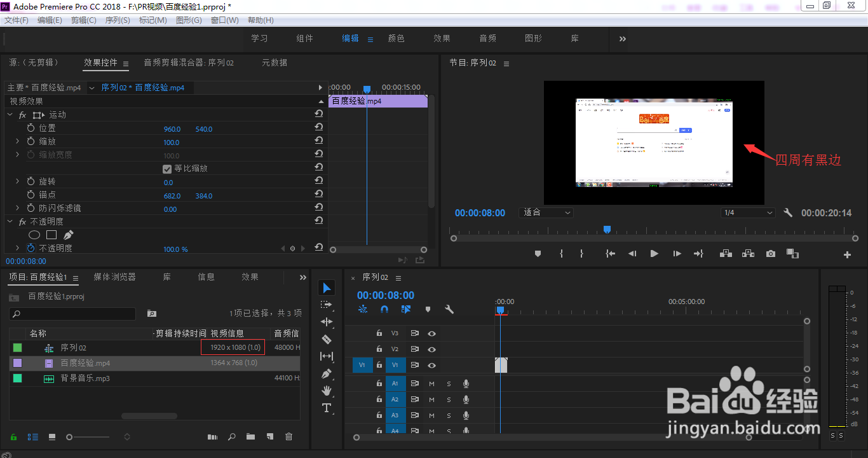This screenshot has width=868, height=458.
Task: Open Program monitor settings wrench
Action: pyautogui.click(x=788, y=212)
